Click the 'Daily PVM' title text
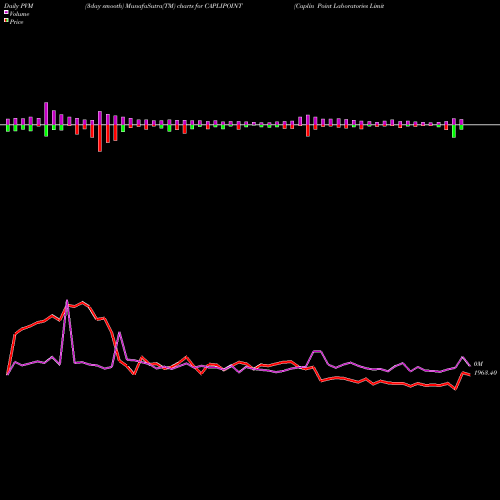The image size is (500, 500). point(19,6)
